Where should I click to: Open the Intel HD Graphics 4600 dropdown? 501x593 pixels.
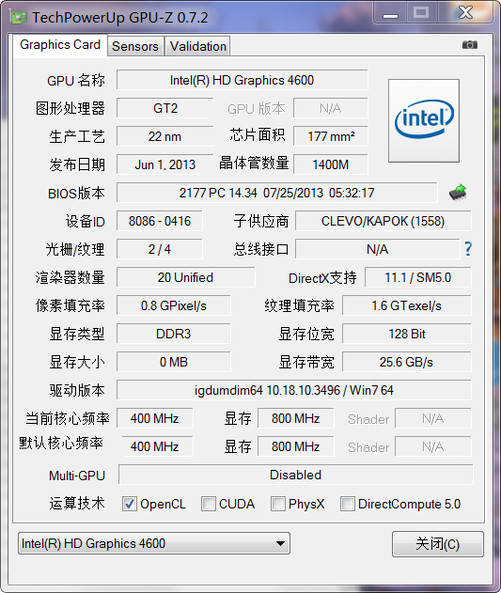[x=154, y=543]
